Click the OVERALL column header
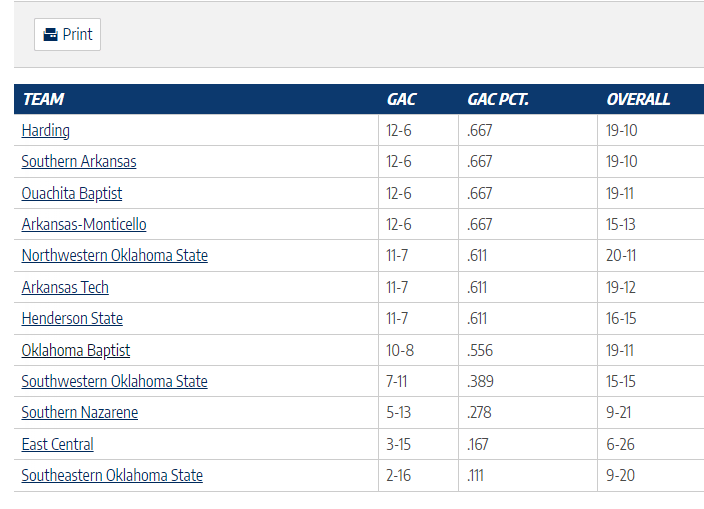Image resolution: width=704 pixels, height=509 pixels. [638, 99]
